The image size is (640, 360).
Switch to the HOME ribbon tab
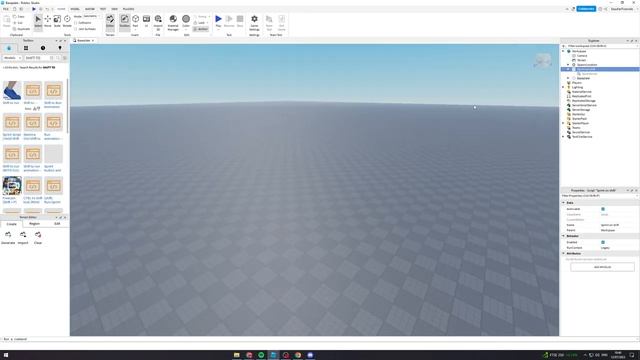(61, 9)
